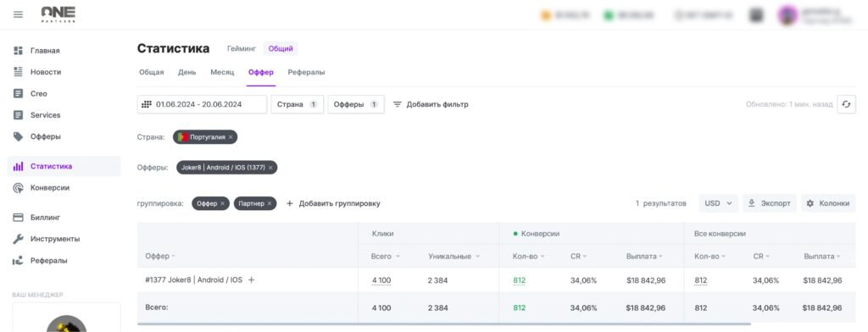Click the orange balance icon in header
Viewport: 868px width, 332px height.
pos(546,15)
